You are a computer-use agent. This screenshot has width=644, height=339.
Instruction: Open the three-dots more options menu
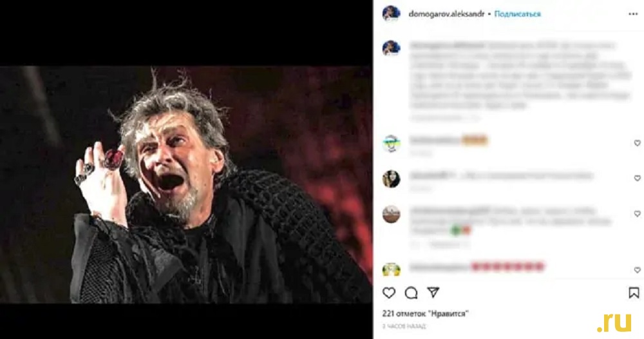point(633,14)
